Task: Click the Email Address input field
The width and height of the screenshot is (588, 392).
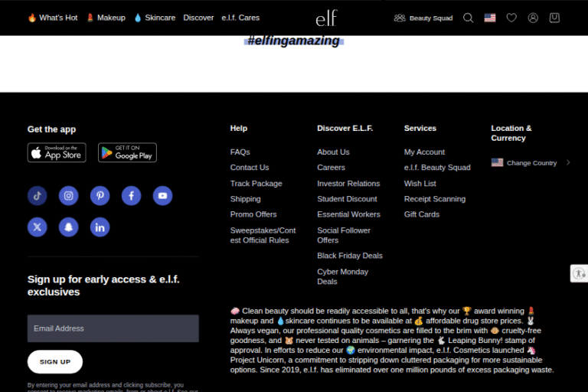Action: click(113, 328)
